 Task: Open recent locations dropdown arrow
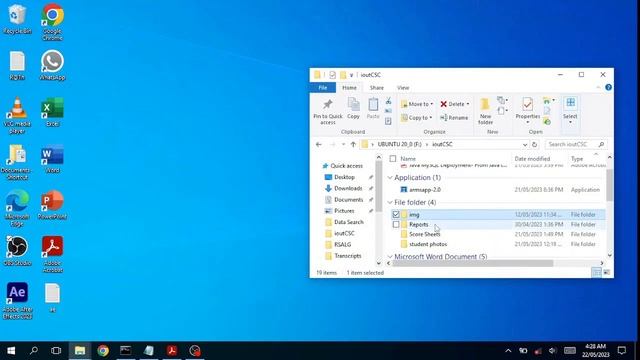tap(343, 144)
